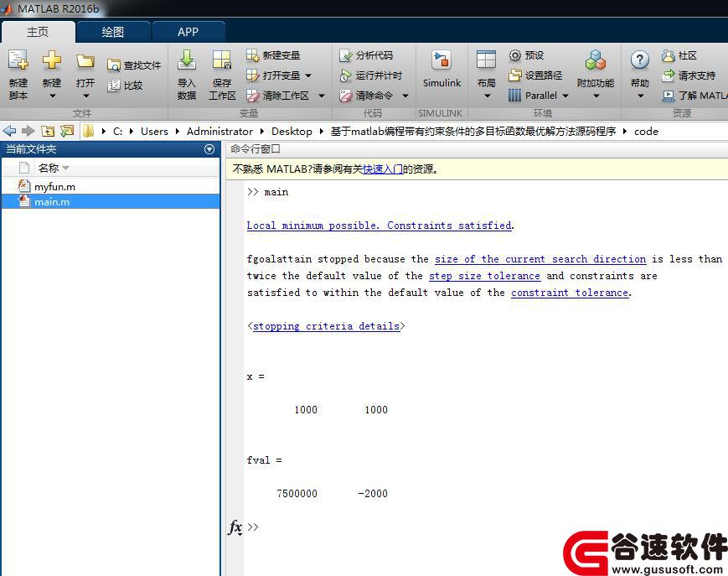Screen dimensions: 728x576
Task: Open the Current Folder panel actions menu
Action: click(209, 149)
